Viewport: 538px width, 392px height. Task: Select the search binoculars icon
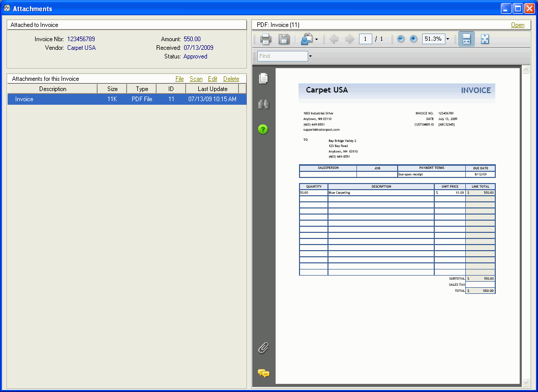(263, 104)
